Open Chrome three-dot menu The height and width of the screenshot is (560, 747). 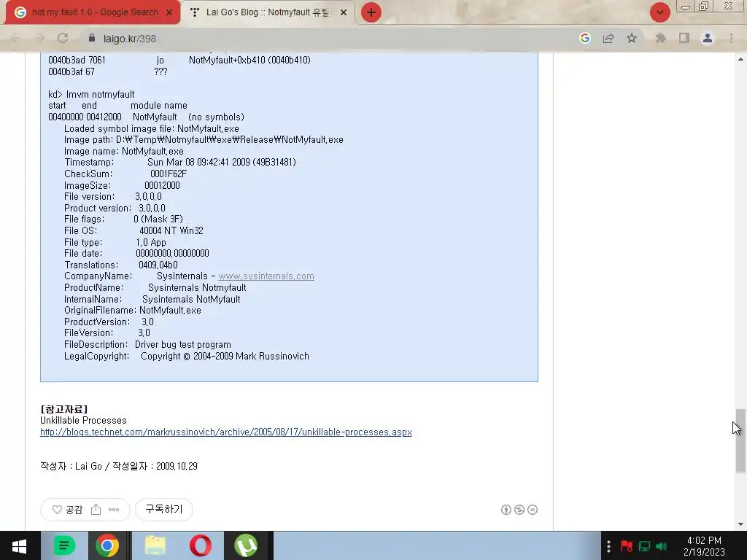click(x=731, y=38)
